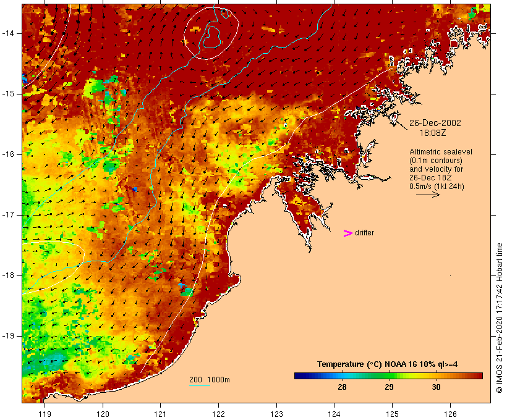Click the heart-shaped cyan contour near 122E
The width and height of the screenshot is (507, 420).
(212, 36)
